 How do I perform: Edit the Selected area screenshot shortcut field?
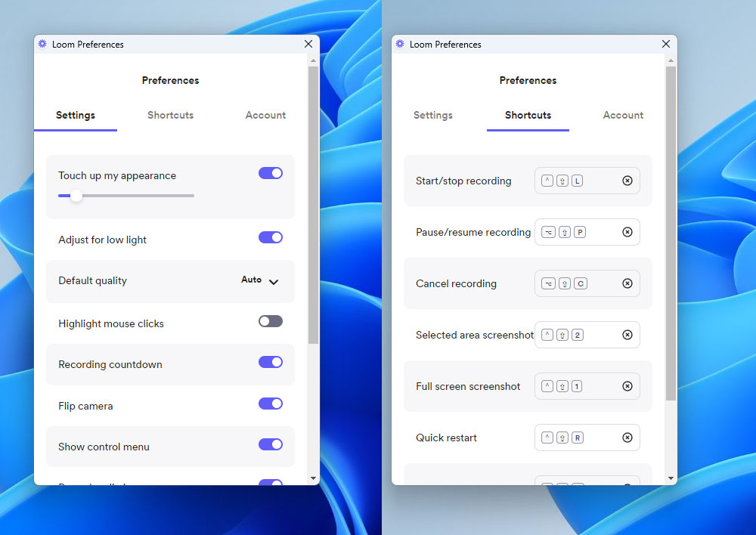(587, 335)
